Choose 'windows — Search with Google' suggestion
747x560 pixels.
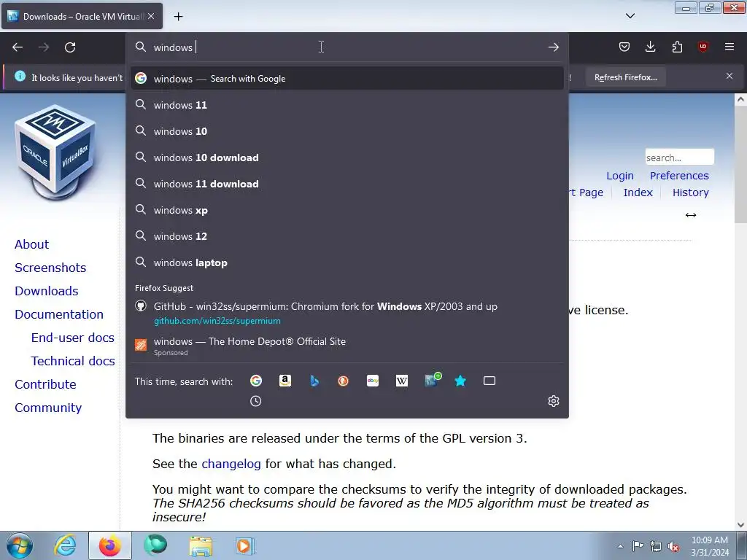click(x=347, y=79)
